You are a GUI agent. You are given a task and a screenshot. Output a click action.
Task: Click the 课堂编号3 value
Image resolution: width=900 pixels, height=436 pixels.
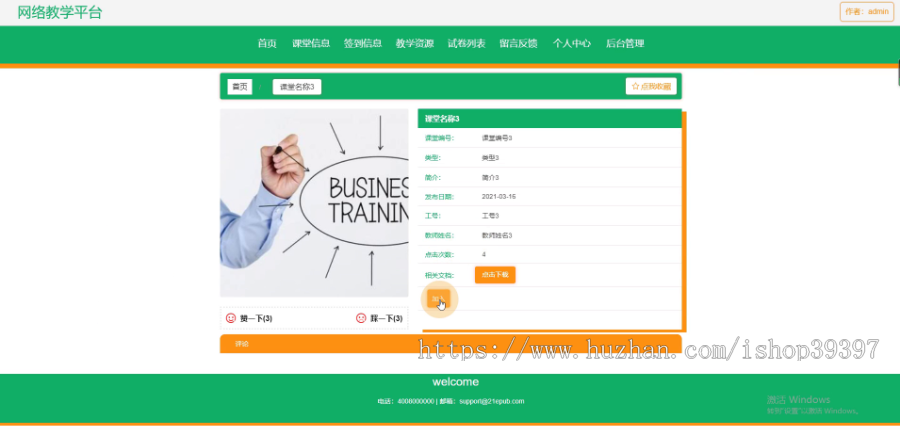497,138
